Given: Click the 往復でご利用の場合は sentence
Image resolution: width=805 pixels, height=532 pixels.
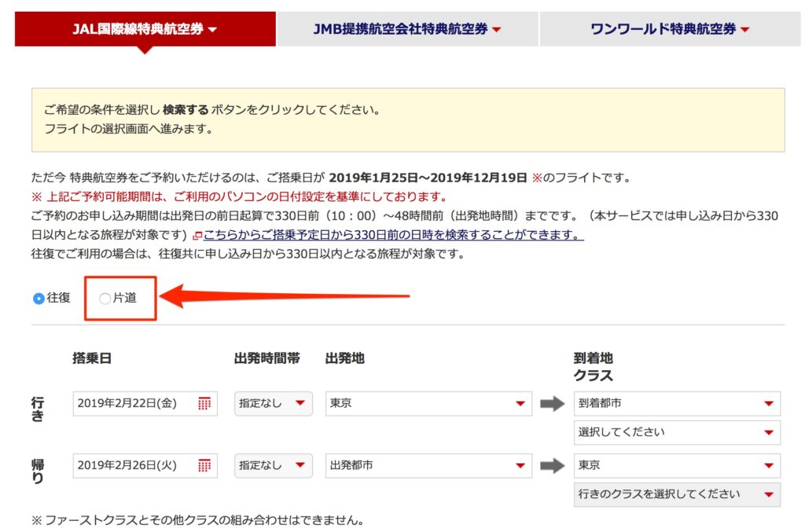Looking at the screenshot, I should [x=248, y=254].
